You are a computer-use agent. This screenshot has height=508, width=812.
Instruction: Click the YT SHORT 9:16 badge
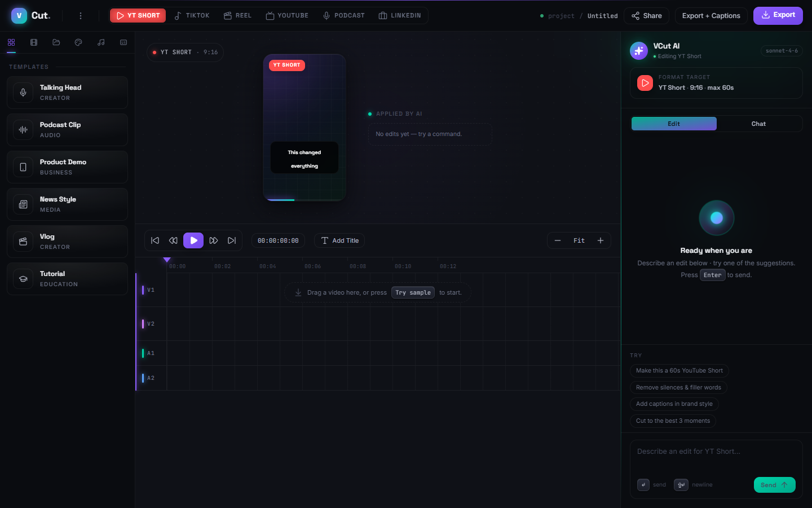(185, 52)
